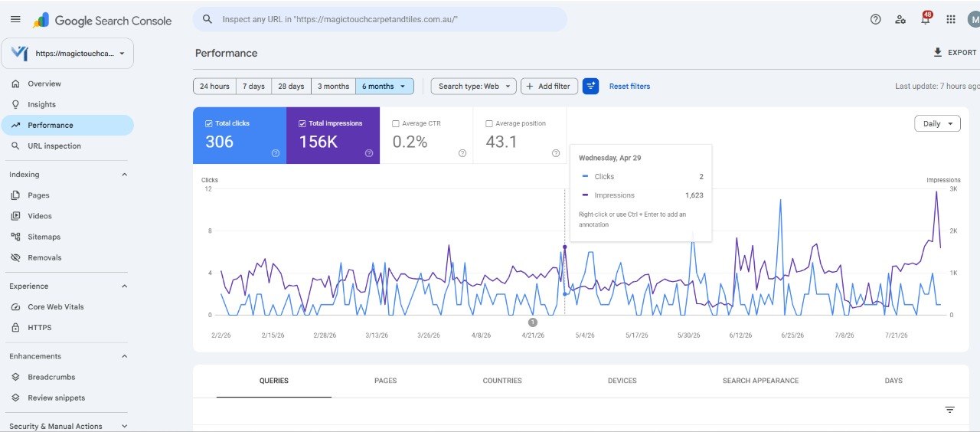Click the Reset filters link

(629, 87)
